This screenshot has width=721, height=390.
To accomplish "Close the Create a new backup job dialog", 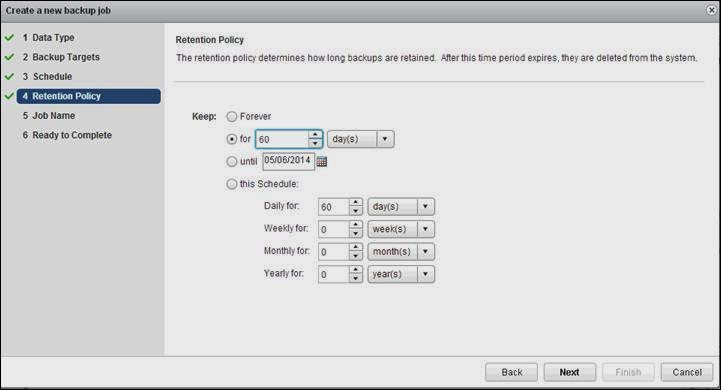I will coord(711,10).
